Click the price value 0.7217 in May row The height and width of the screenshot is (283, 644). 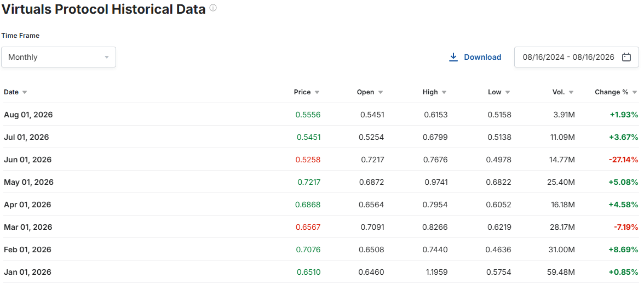coord(308,182)
